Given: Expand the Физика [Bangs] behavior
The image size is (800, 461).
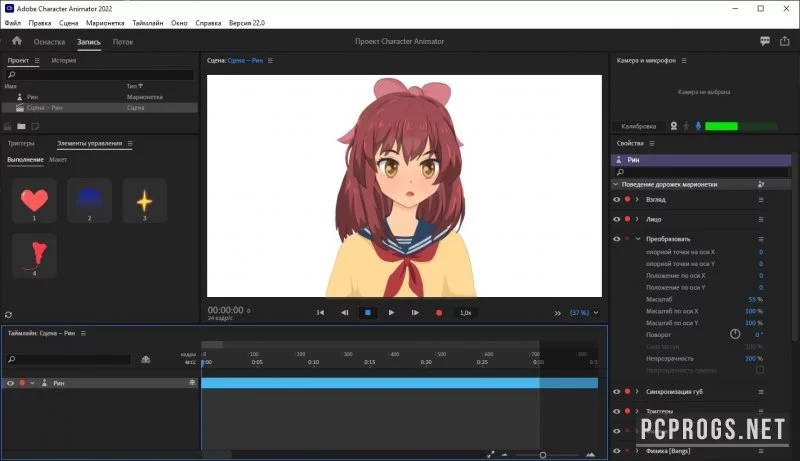Looking at the screenshot, I should click(637, 451).
